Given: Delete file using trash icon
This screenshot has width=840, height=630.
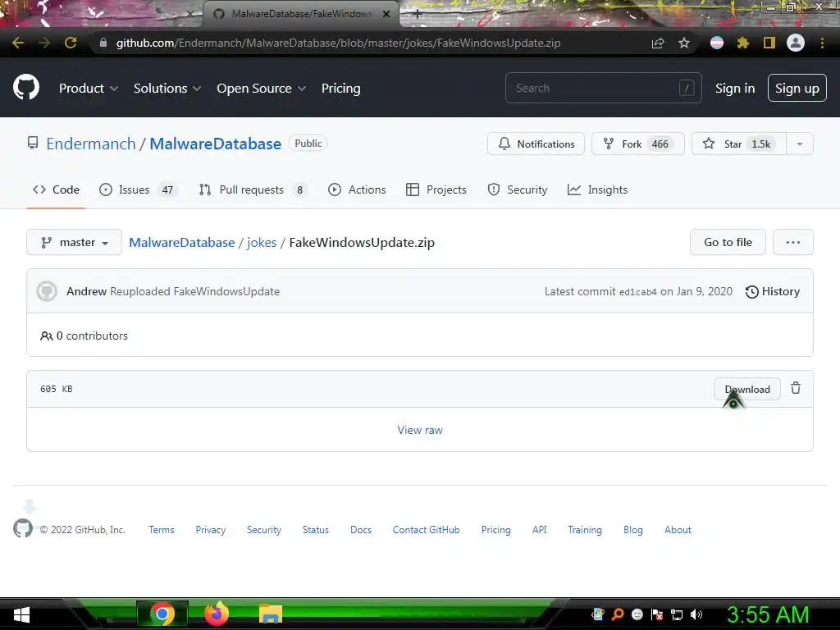Looking at the screenshot, I should click(796, 388).
